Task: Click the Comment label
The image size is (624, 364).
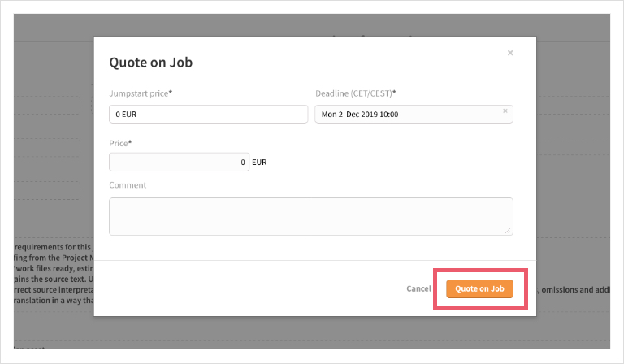Action: point(128,185)
